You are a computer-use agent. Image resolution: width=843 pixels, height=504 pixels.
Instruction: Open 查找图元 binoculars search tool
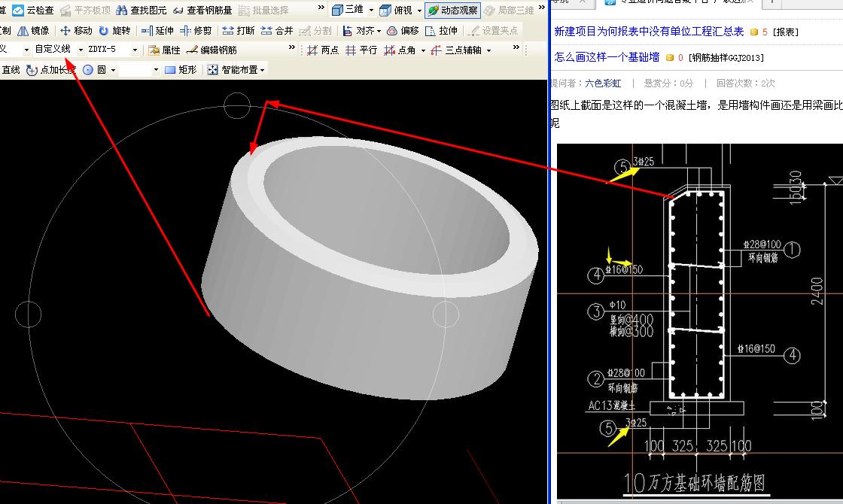142,11
